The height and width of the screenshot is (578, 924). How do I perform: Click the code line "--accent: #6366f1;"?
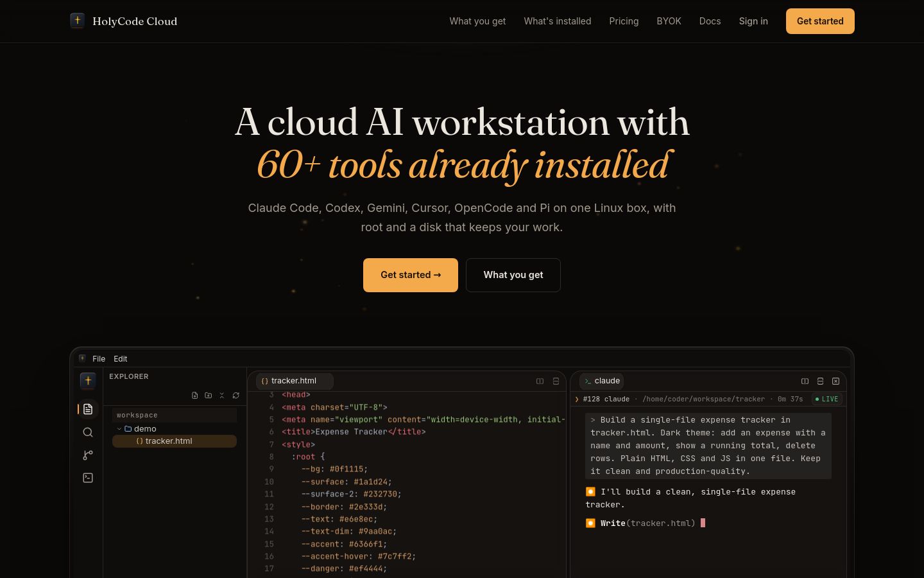pyautogui.click(x=344, y=544)
